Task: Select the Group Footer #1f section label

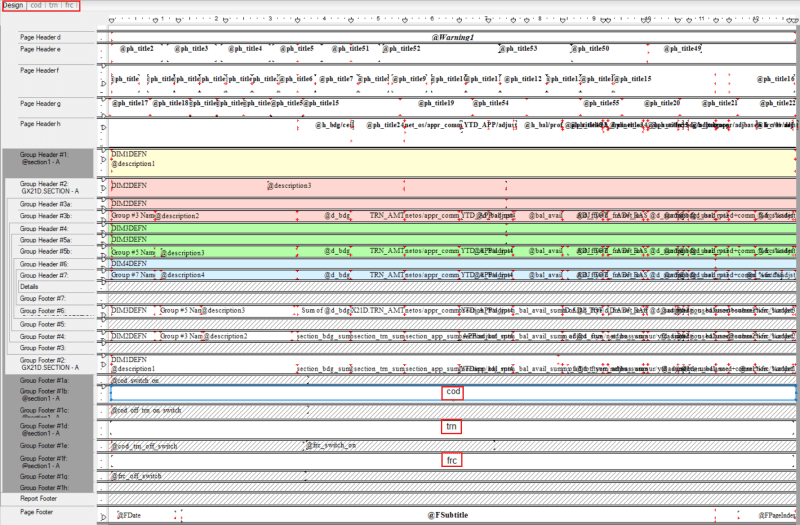Action: pyautogui.click(x=44, y=462)
